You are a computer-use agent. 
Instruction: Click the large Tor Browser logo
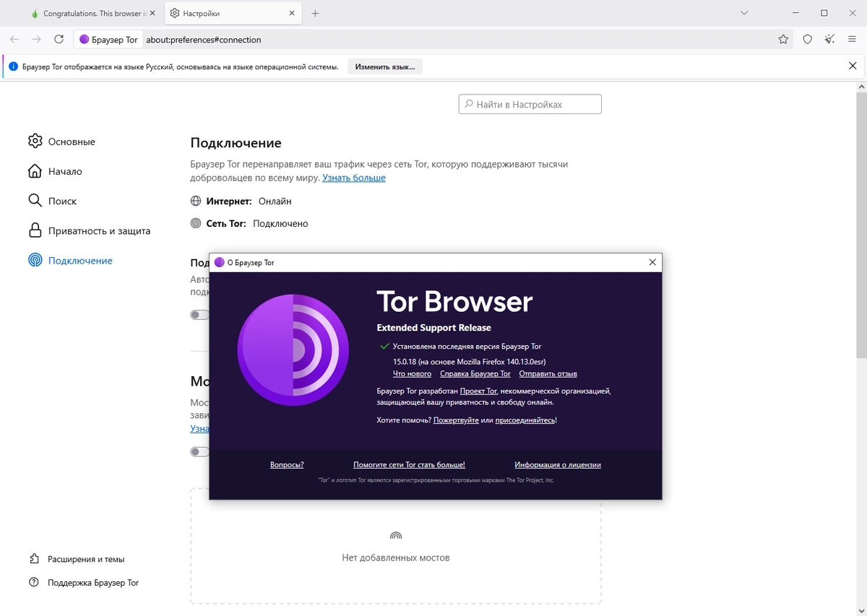point(293,350)
